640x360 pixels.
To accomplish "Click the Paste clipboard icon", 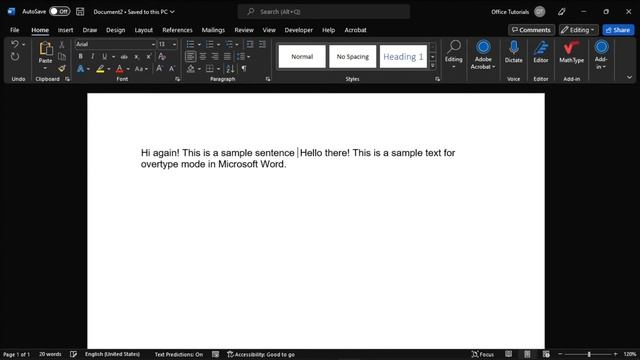I will [46, 49].
